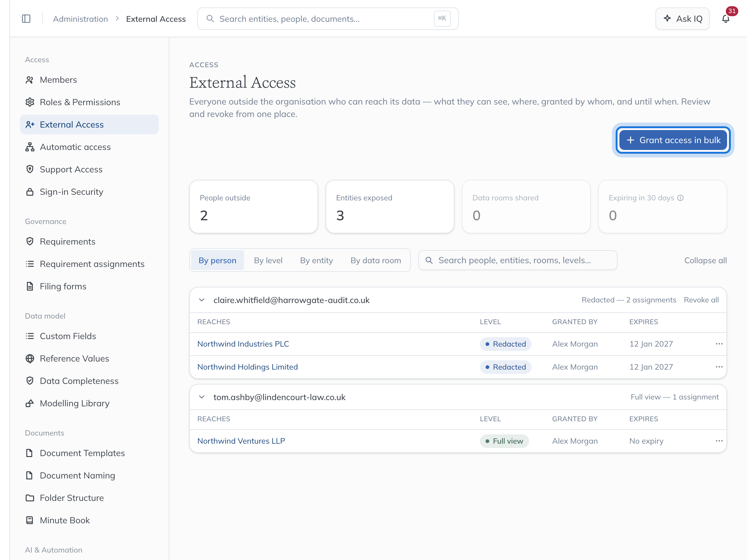Click the People outside stat card

point(254,207)
